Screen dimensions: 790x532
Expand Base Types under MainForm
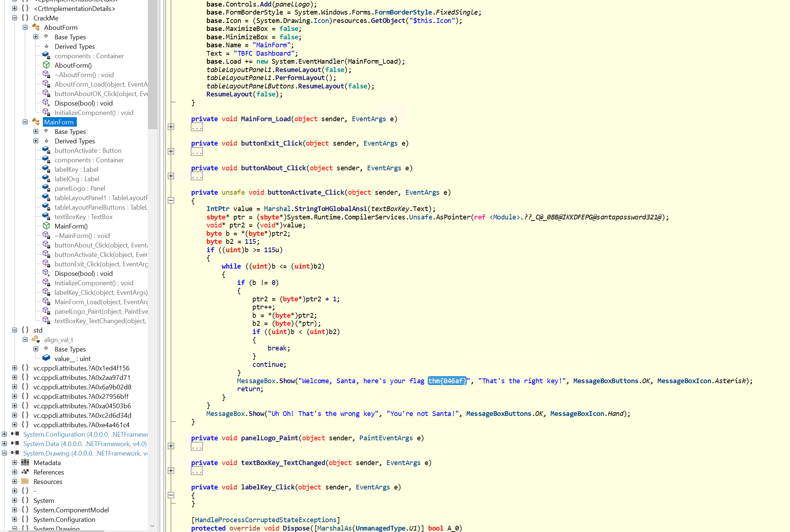pos(36,131)
